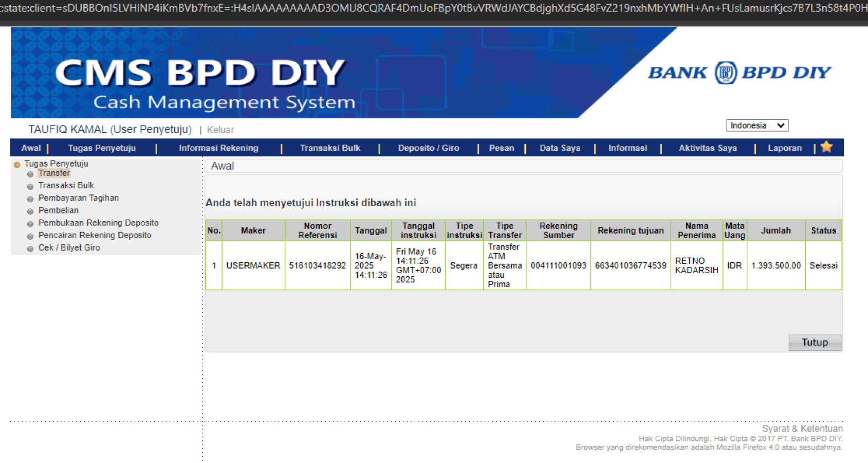This screenshot has height=463, width=868.
Task: Open the Indonesia language dropdown
Action: click(757, 126)
